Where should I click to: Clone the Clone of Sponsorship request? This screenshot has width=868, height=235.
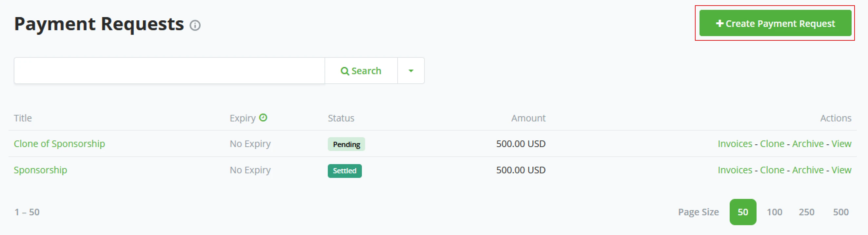[772, 144]
